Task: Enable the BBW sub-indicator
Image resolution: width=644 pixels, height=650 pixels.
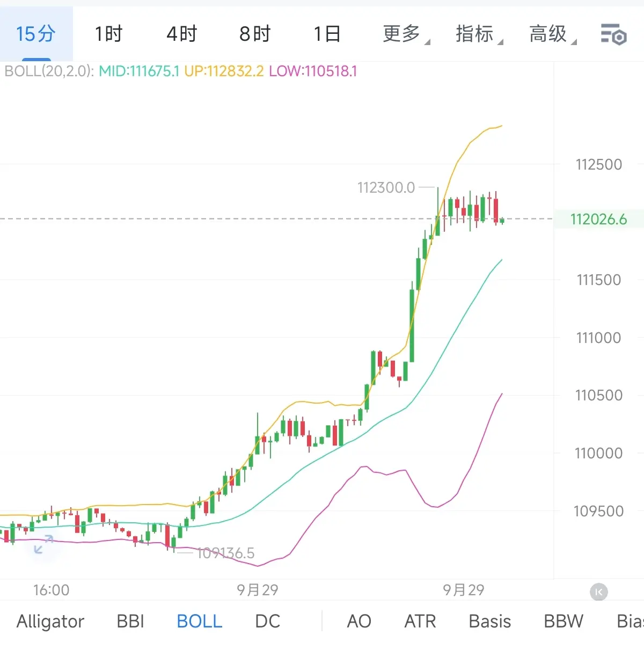Action: pyautogui.click(x=563, y=621)
